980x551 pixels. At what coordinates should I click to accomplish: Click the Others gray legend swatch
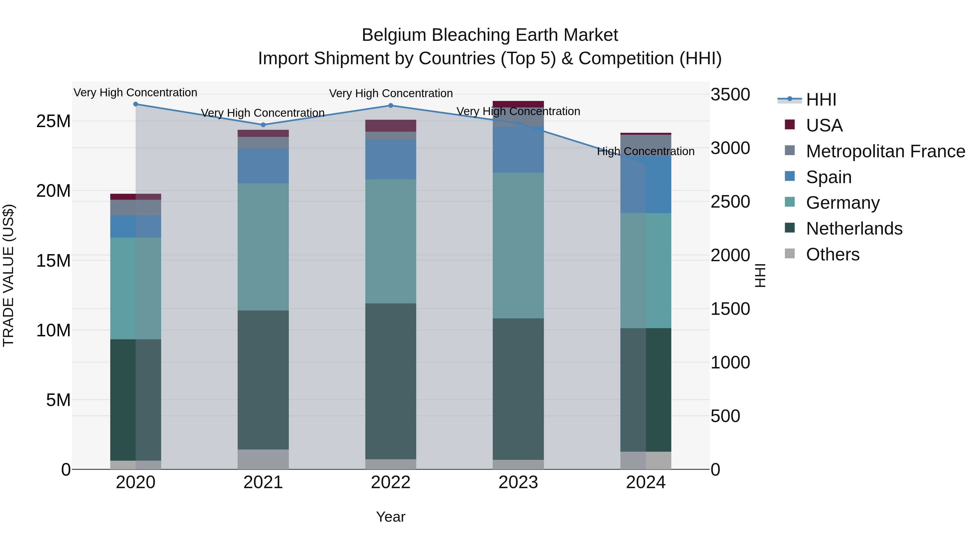click(x=790, y=254)
